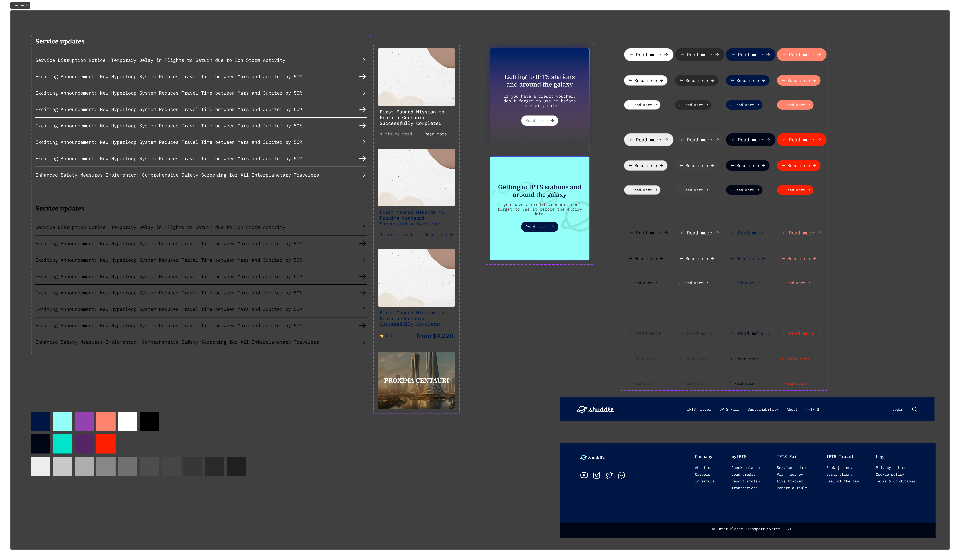Open the Sustainability nav menu item
This screenshot has width=960, height=560.
[763, 409]
